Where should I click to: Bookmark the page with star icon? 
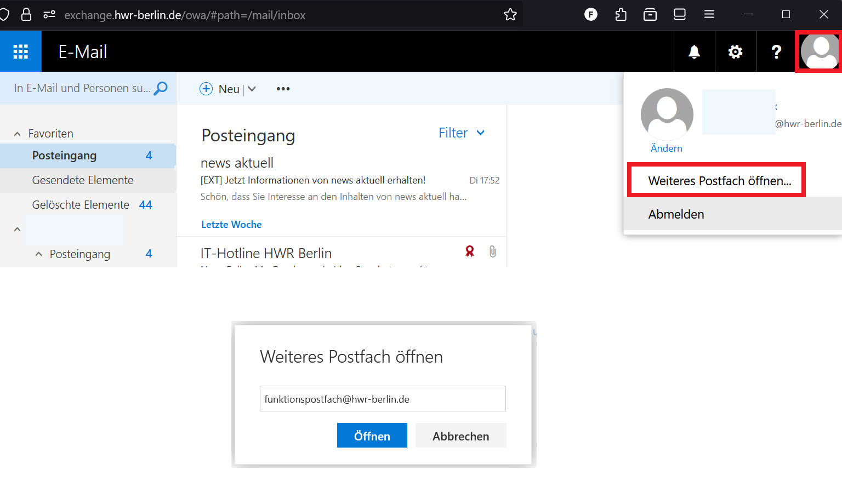510,15
